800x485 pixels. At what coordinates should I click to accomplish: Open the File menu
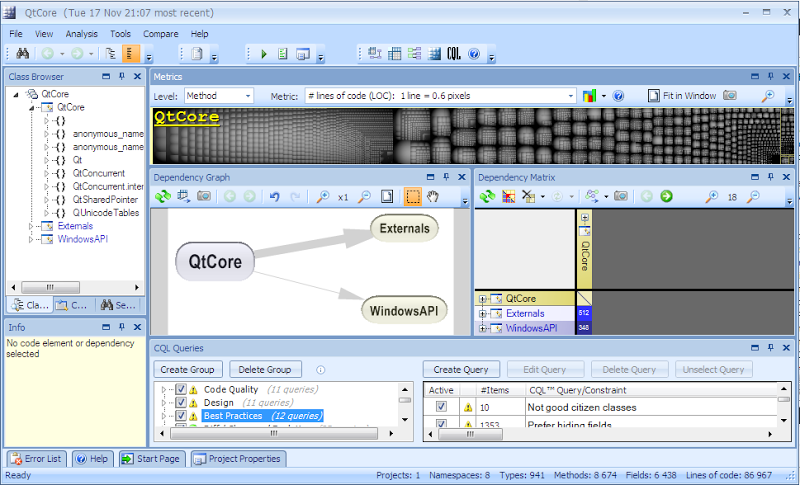[x=16, y=34]
